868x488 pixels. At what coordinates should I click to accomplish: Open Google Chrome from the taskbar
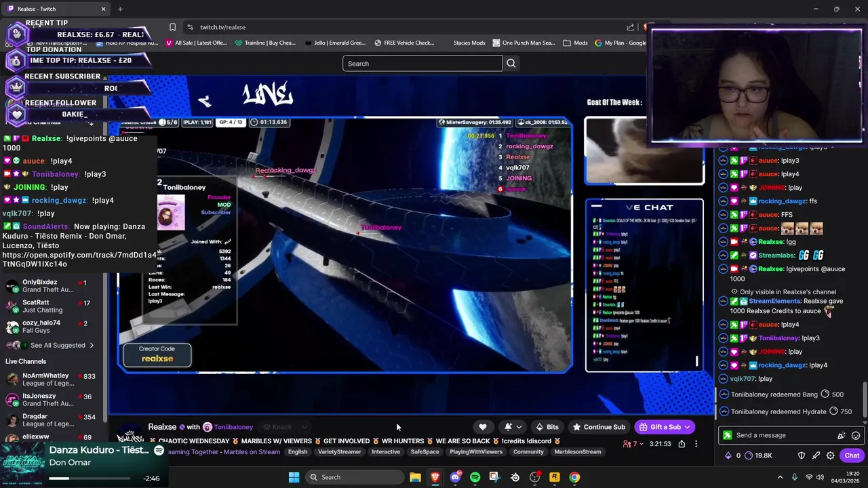(x=574, y=477)
